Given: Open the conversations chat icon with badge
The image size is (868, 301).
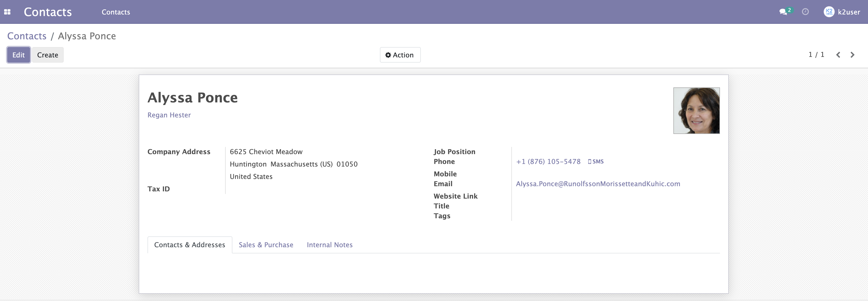Looking at the screenshot, I should [786, 11].
